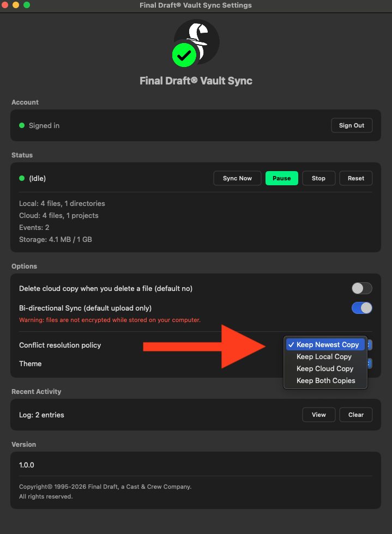Image resolution: width=392 pixels, height=534 pixels.
Task: Select Keep Cloud Copy option
Action: (x=325, y=368)
